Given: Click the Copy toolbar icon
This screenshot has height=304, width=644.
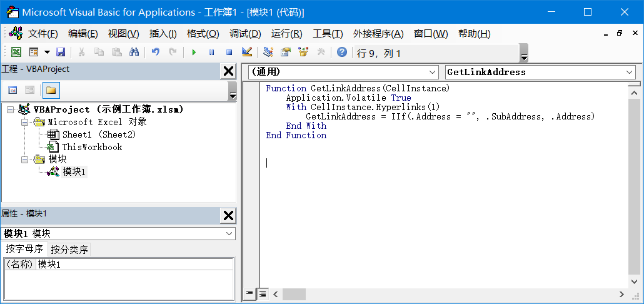Looking at the screenshot, I should click(99, 52).
